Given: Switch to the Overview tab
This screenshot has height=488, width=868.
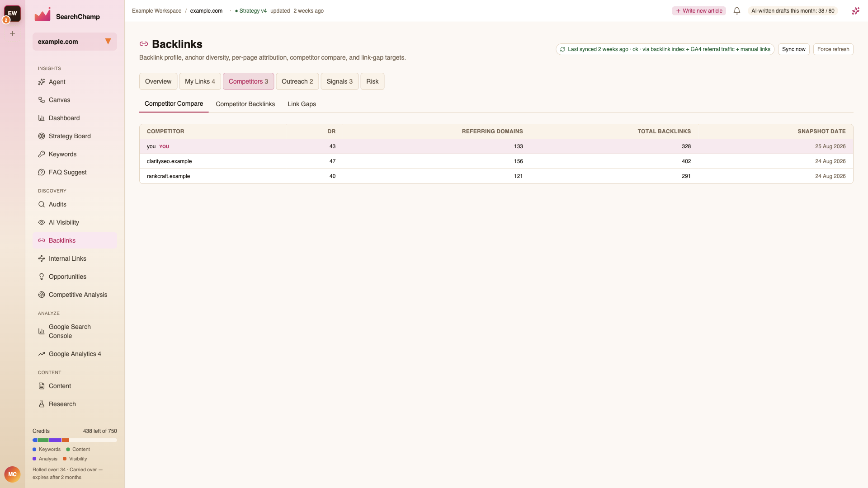Looking at the screenshot, I should tap(158, 81).
